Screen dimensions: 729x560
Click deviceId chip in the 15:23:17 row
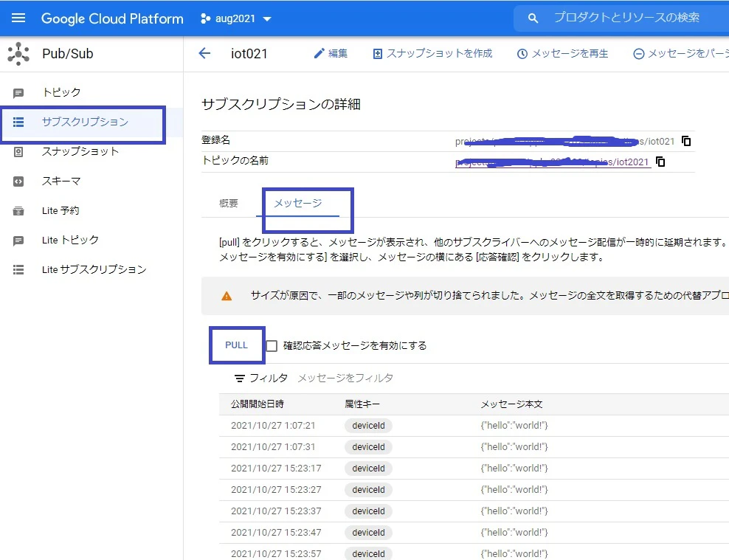coord(368,469)
